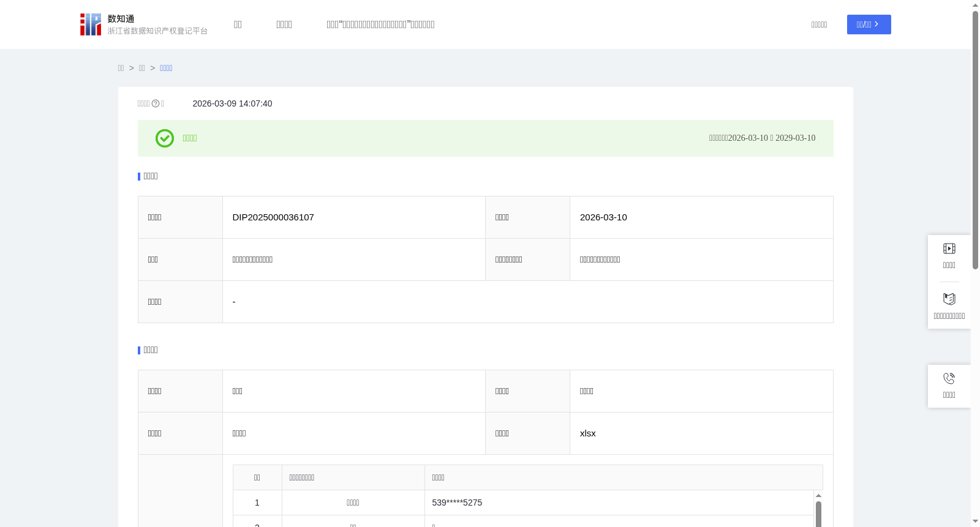Screen dimensions: 980x527
Task: Select the validity date 2029-03-10
Action: tap(795, 138)
